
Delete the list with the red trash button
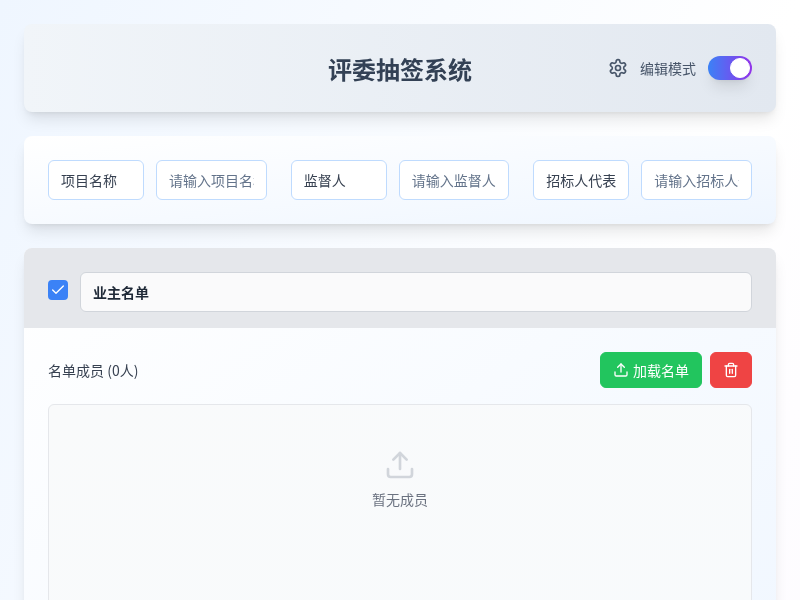coord(731,370)
